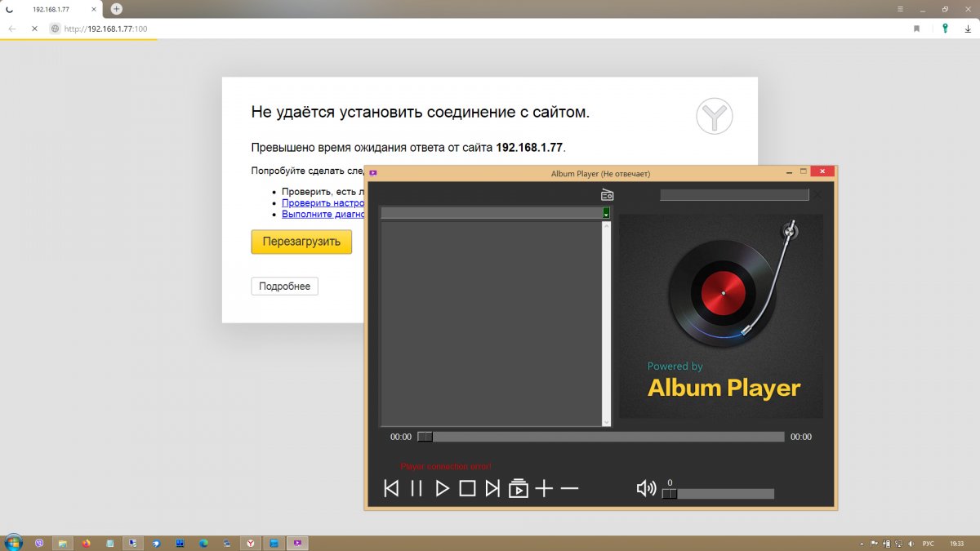Click the Перезагрузить reload button
The image size is (980, 551).
pos(301,242)
